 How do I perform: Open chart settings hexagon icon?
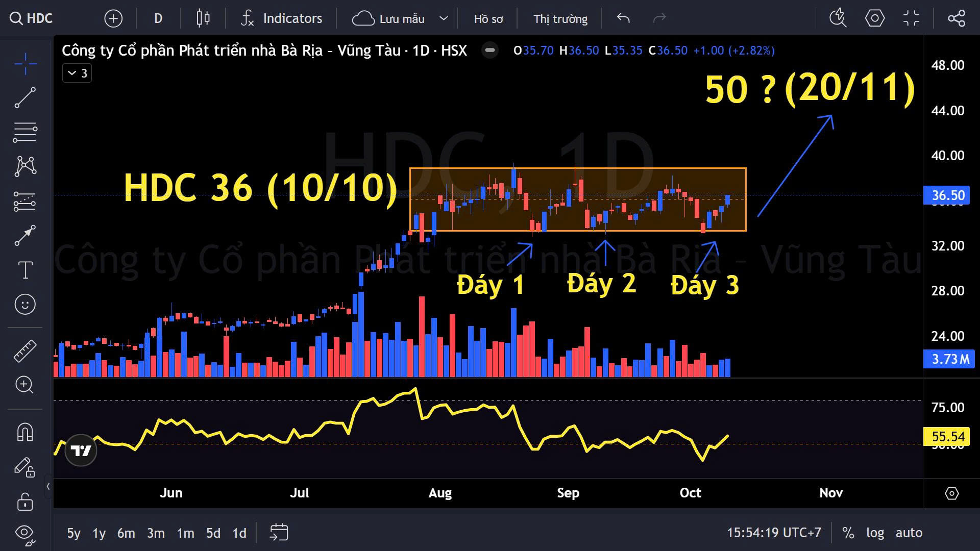[874, 19]
